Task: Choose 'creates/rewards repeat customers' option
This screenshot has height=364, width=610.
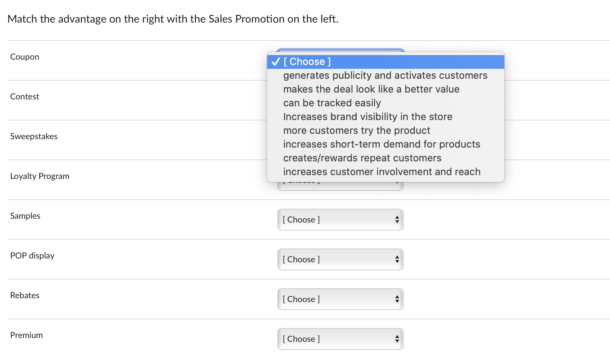Action: coord(362,158)
